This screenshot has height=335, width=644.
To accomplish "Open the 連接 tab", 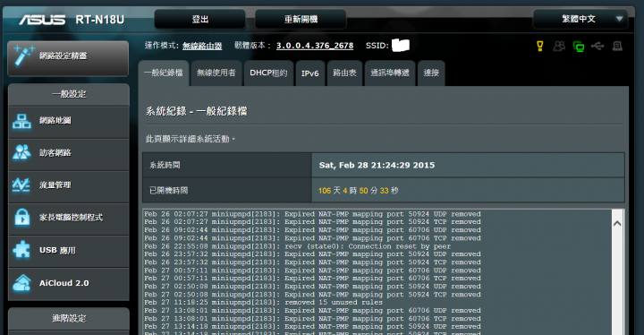I will 431,73.
